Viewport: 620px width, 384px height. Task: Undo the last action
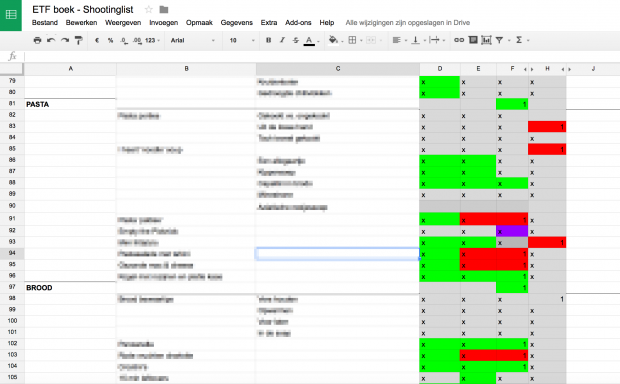[x=51, y=40]
